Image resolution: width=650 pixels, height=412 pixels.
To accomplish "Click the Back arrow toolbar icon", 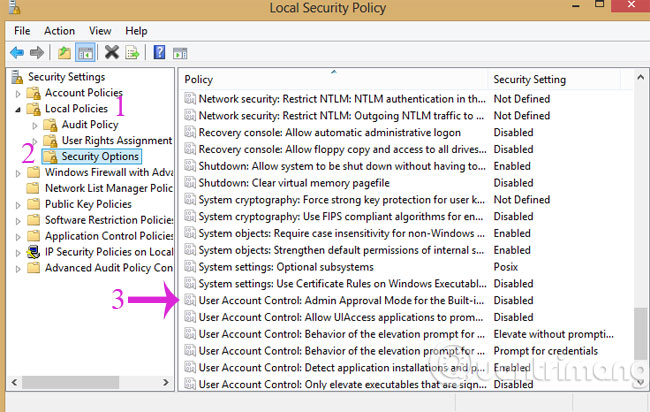I will tap(17, 53).
